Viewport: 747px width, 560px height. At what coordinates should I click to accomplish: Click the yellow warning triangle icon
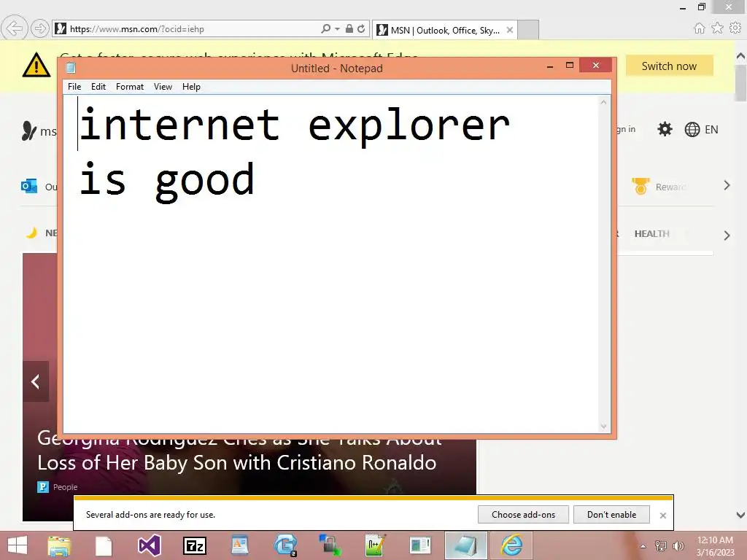click(x=36, y=65)
